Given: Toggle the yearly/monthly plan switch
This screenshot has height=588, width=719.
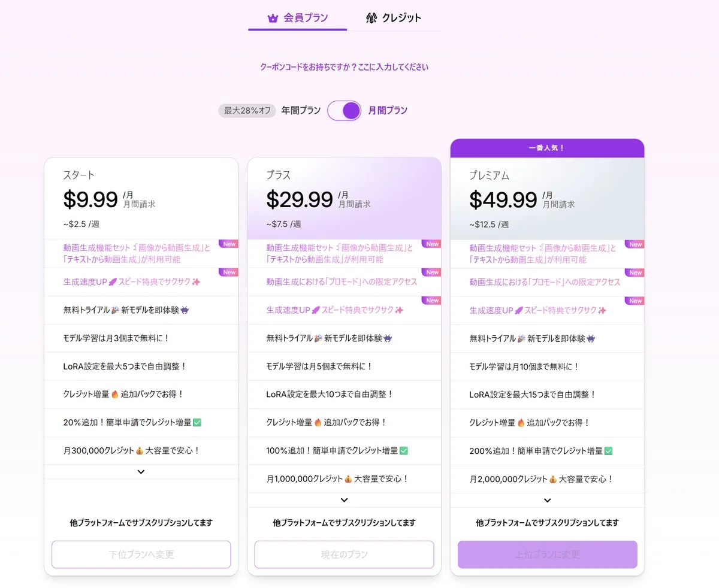Looking at the screenshot, I should 345,110.
